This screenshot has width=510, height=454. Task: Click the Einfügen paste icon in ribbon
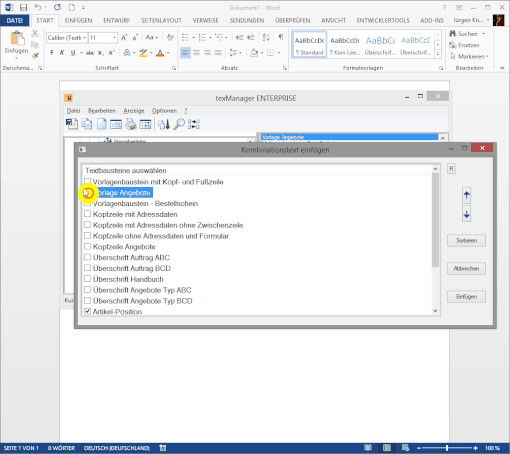(x=17, y=39)
